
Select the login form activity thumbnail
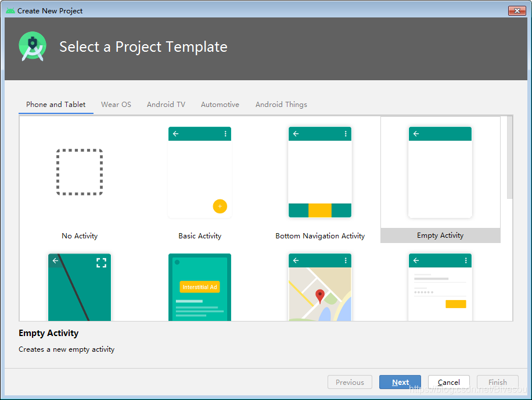(x=440, y=287)
